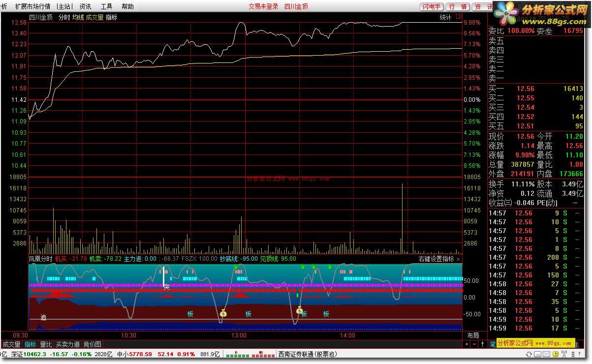592x364 pixels.
Task: Click 13:00 time label on axis
Action: click(239, 335)
